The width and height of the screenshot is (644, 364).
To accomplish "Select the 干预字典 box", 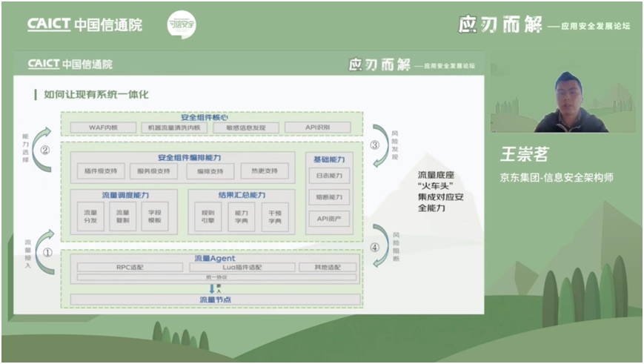I will tap(275, 217).
